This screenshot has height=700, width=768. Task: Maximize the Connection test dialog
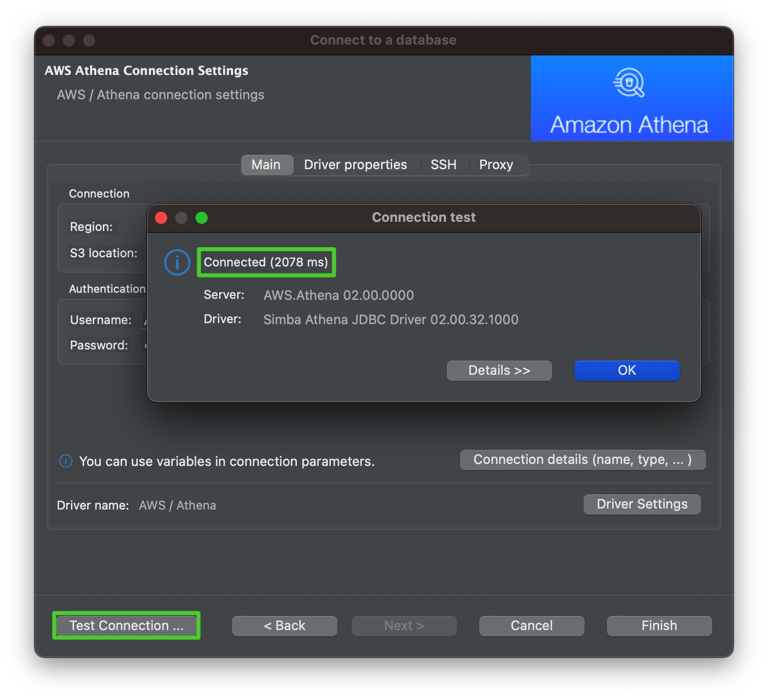[202, 218]
